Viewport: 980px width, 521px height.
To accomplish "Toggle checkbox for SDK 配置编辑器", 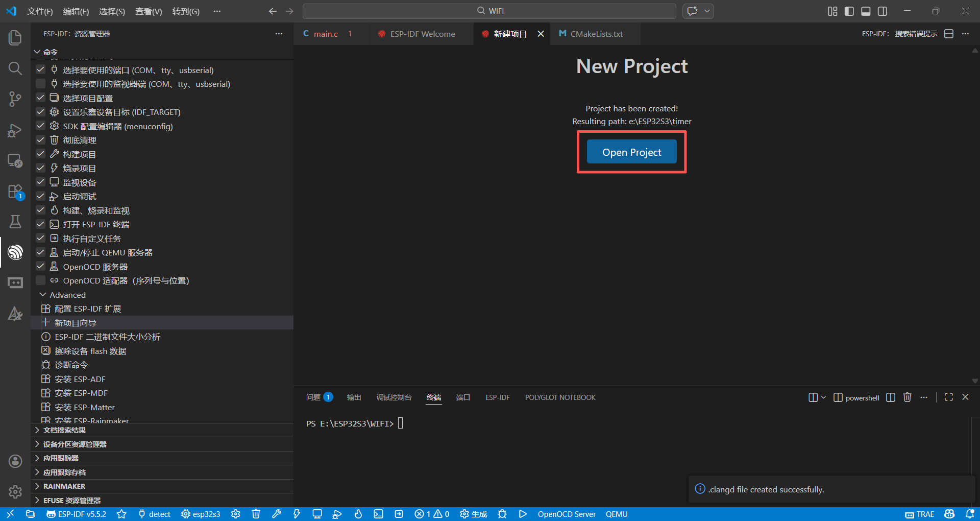I will click(x=41, y=126).
